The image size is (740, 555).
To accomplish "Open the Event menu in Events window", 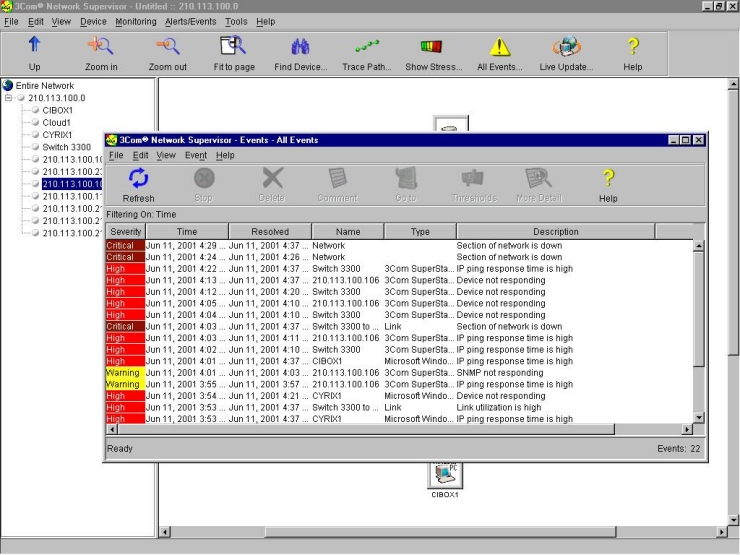I will pos(196,155).
